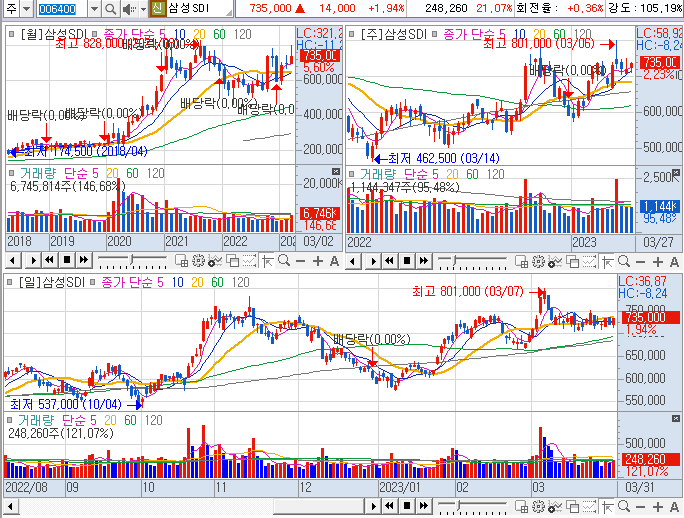
Task: Open settings gear on daily chart toolbar
Action: tap(539, 506)
